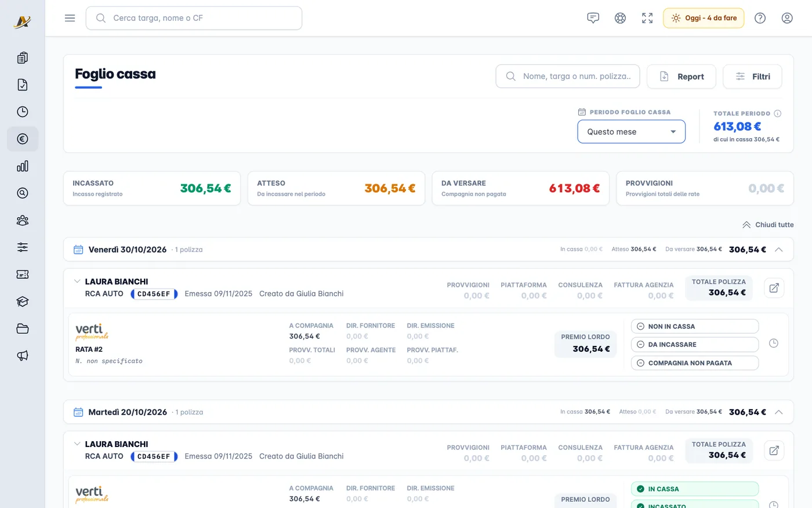This screenshot has width=812, height=508.
Task: Click the support lifebuoy icon
Action: tap(620, 18)
